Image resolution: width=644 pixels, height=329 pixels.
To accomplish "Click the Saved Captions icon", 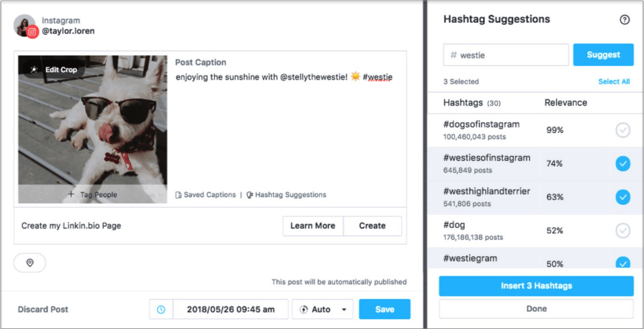I will tap(178, 195).
